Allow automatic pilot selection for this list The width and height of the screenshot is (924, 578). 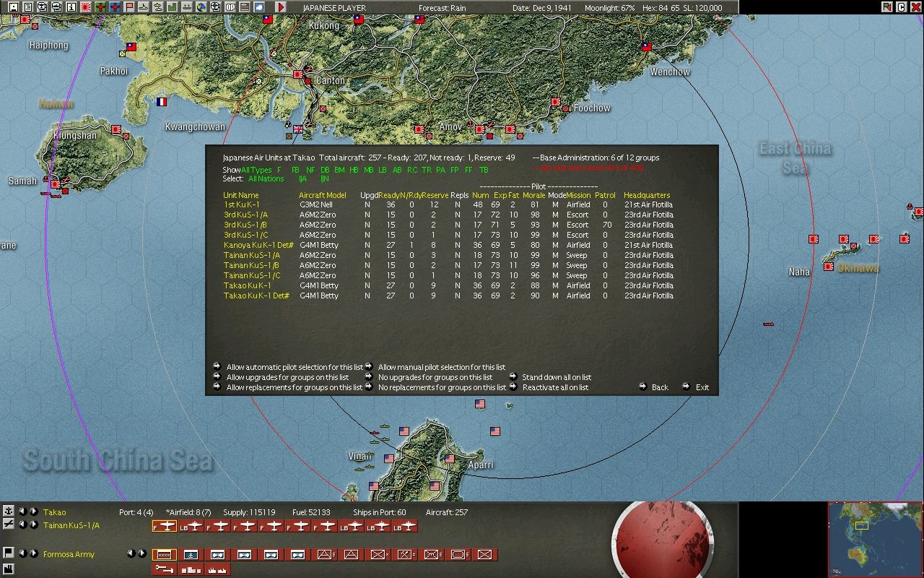click(295, 367)
